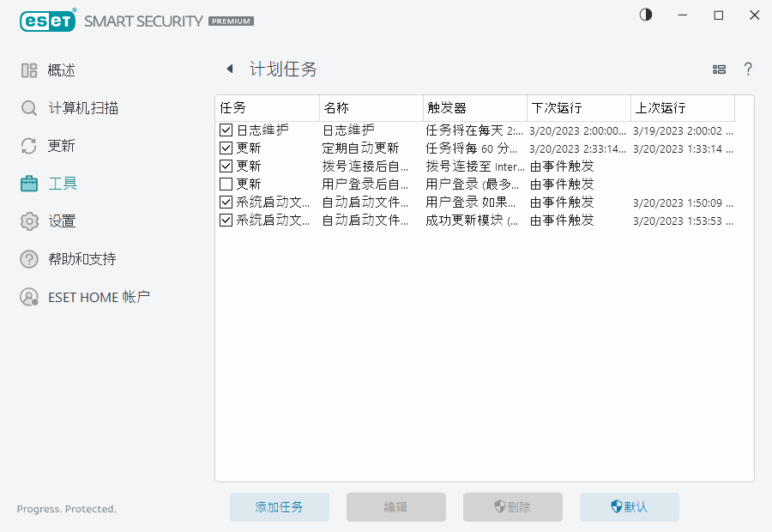
Task: Click the 默认 button to restore defaults
Action: (629, 507)
